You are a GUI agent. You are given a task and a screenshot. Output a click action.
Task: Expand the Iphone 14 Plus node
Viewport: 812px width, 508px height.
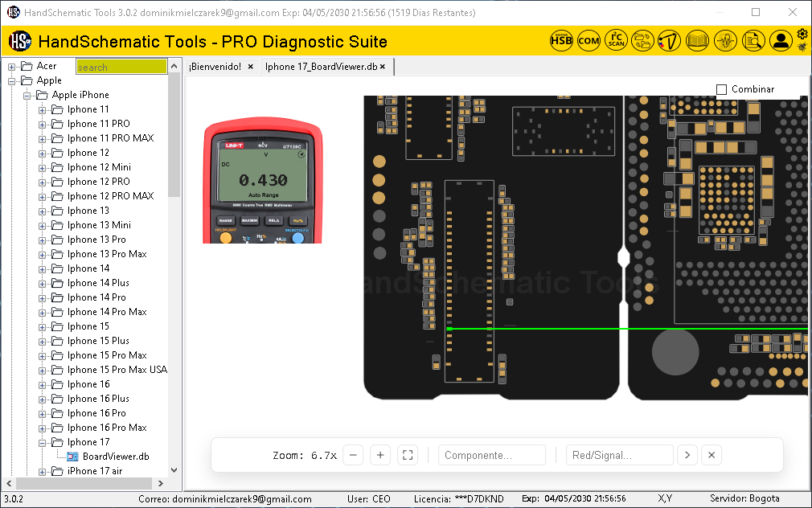pos(43,284)
